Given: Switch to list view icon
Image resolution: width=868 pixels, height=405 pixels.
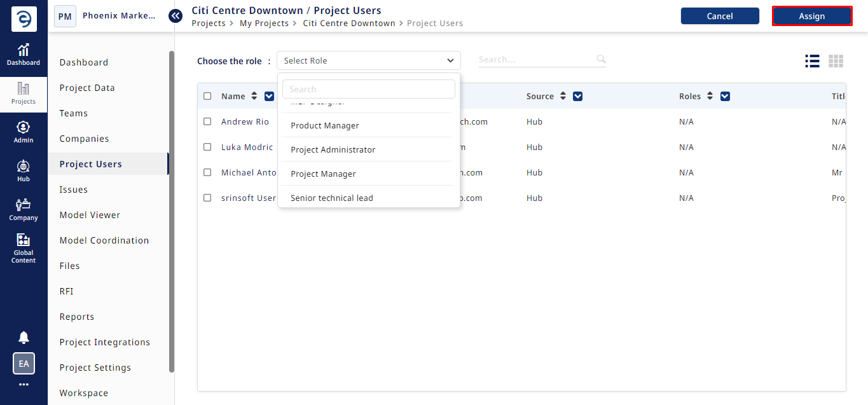Looking at the screenshot, I should pyautogui.click(x=812, y=61).
